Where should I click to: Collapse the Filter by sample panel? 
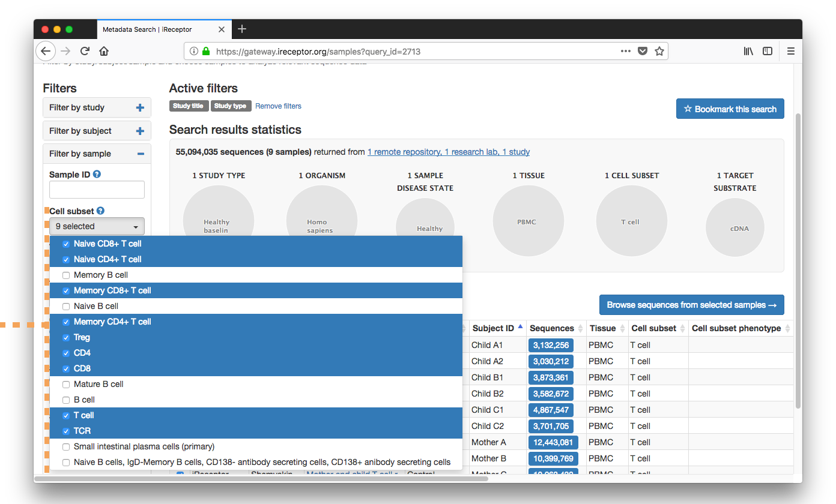97,154
